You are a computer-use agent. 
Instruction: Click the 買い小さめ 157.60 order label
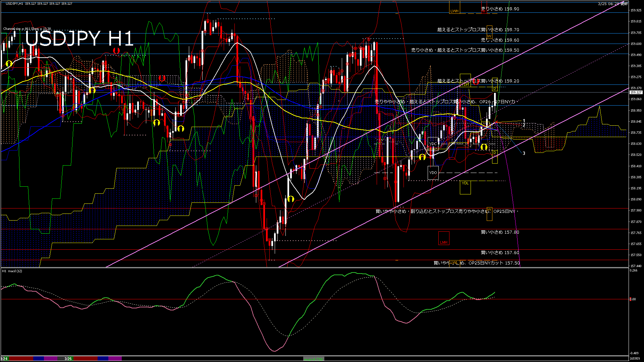coord(500,252)
